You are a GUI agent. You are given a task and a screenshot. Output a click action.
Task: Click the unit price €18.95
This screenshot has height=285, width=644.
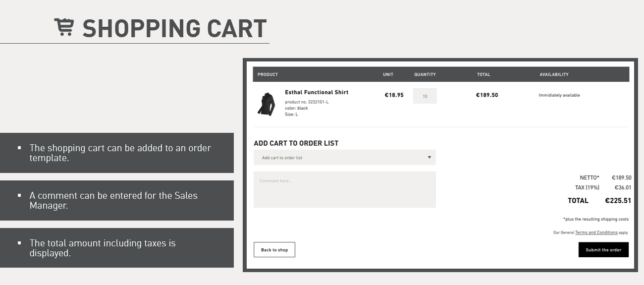[x=394, y=95]
